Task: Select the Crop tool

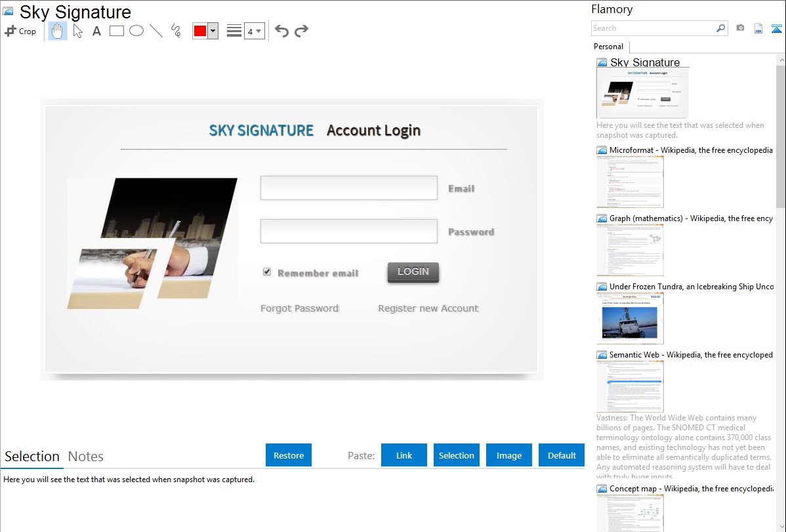Action: point(20,31)
